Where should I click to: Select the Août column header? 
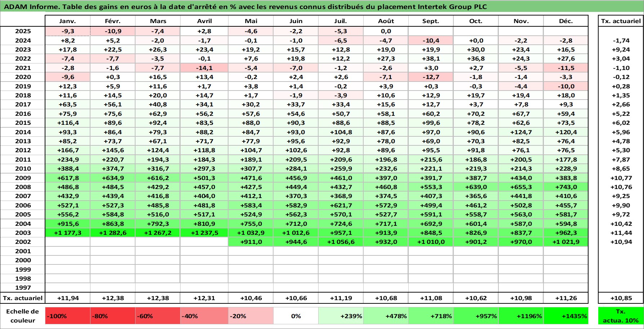point(386,21)
